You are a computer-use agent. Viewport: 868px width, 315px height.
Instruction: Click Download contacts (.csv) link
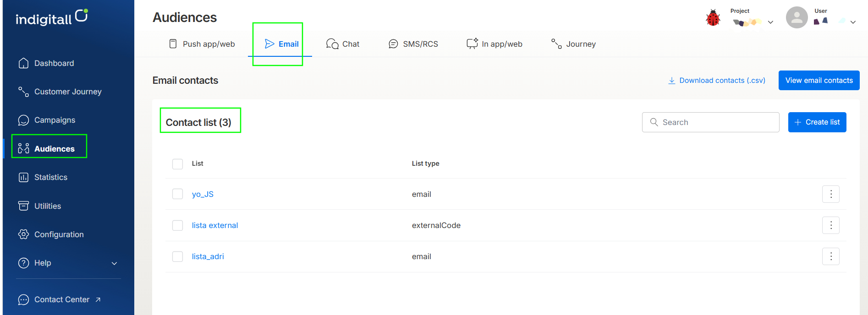717,81
